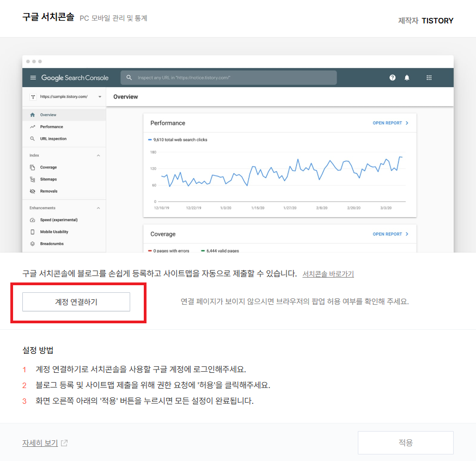The height and width of the screenshot is (461, 476).
Task: Click the Mobile Usability phone icon
Action: click(33, 232)
